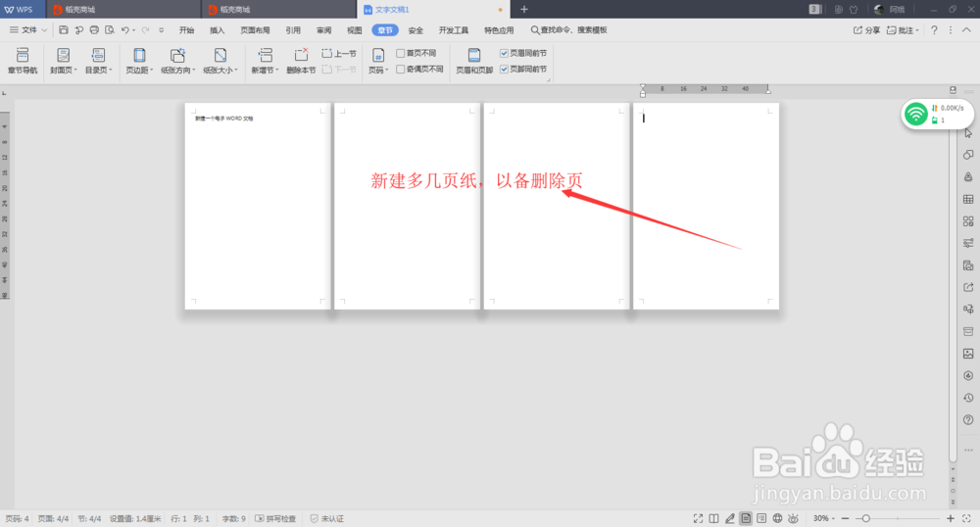Open the 文件 menu dropdown arrow

[x=44, y=30]
